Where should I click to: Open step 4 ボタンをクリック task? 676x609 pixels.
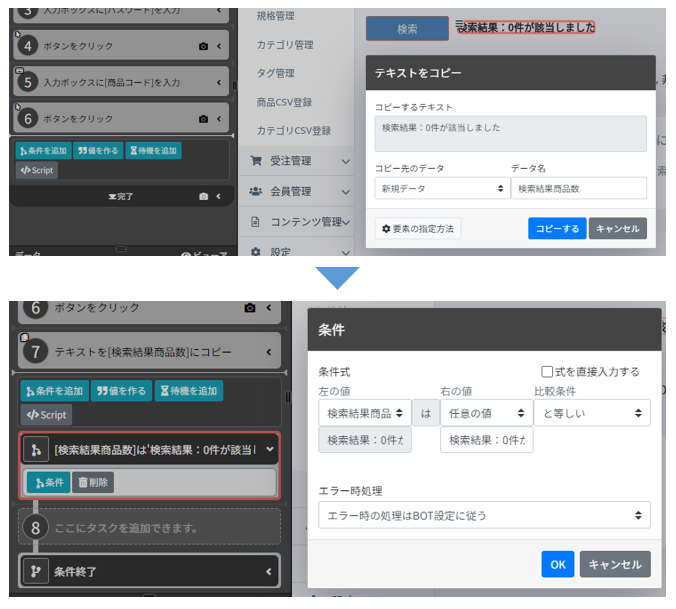121,46
